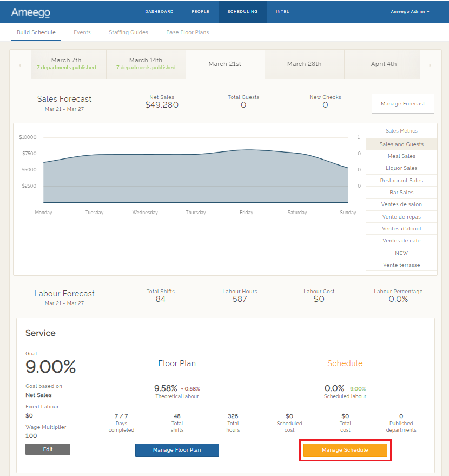The height and width of the screenshot is (476, 449).
Task: Switch to the Events tab
Action: [x=82, y=32]
